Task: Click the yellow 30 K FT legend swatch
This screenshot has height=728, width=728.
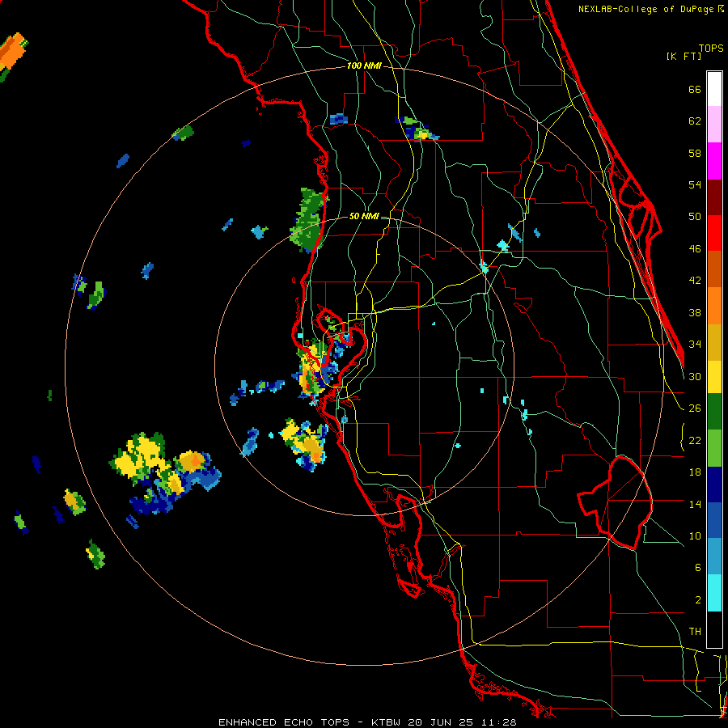Action: click(714, 377)
